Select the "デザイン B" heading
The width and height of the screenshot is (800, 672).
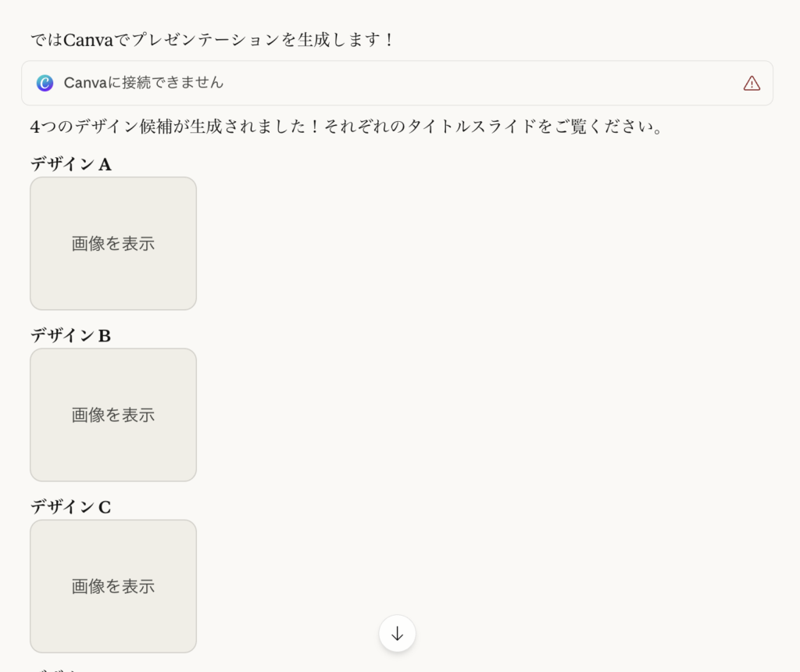[71, 335]
